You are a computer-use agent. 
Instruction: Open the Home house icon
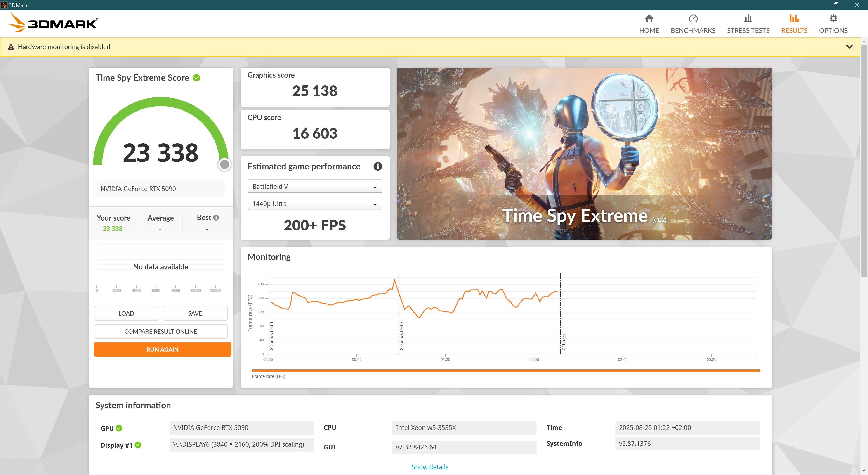click(649, 18)
